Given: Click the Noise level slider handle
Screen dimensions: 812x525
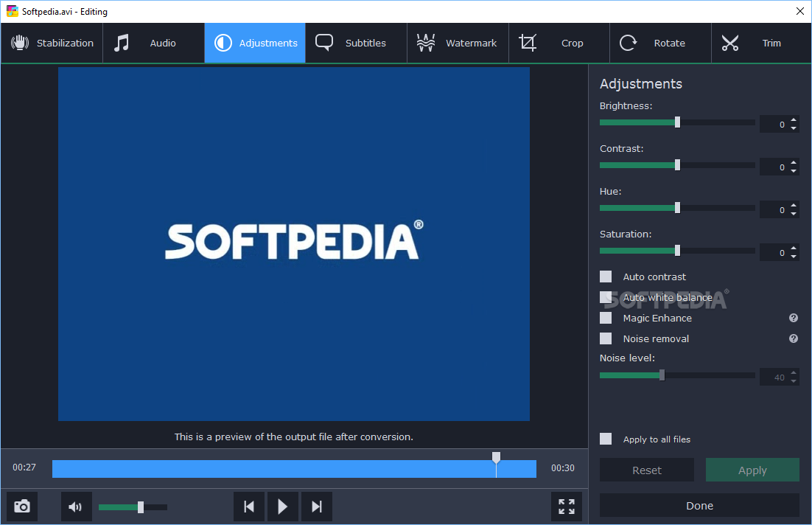Looking at the screenshot, I should pos(662,375).
